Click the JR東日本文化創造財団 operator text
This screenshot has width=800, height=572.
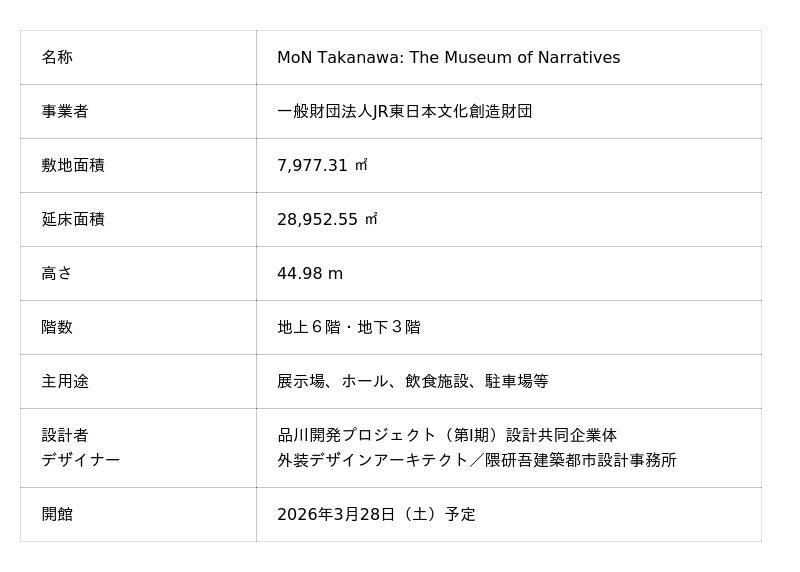pyautogui.click(x=404, y=112)
